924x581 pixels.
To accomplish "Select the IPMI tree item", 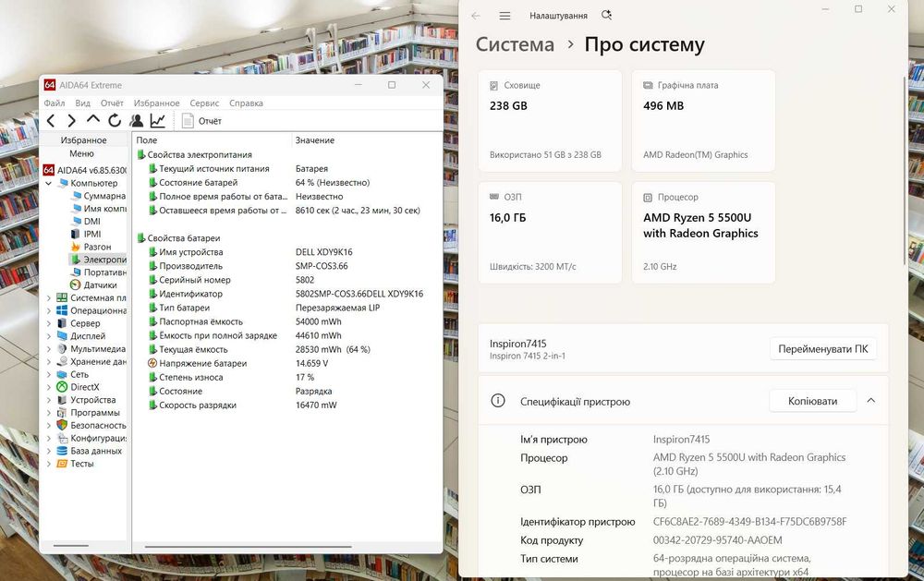I will click(85, 234).
